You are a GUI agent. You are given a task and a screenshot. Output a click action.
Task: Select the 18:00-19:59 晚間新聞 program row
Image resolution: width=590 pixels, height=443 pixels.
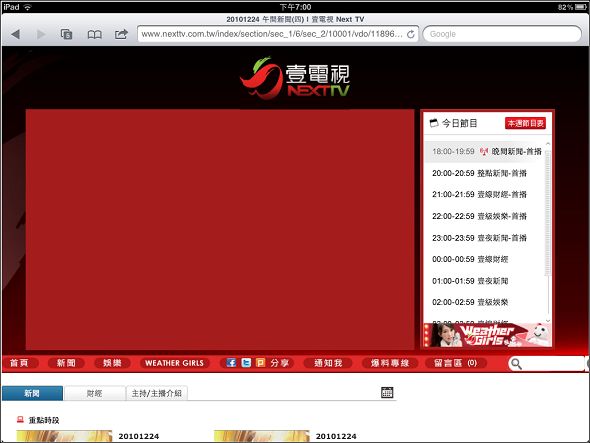[x=485, y=152]
